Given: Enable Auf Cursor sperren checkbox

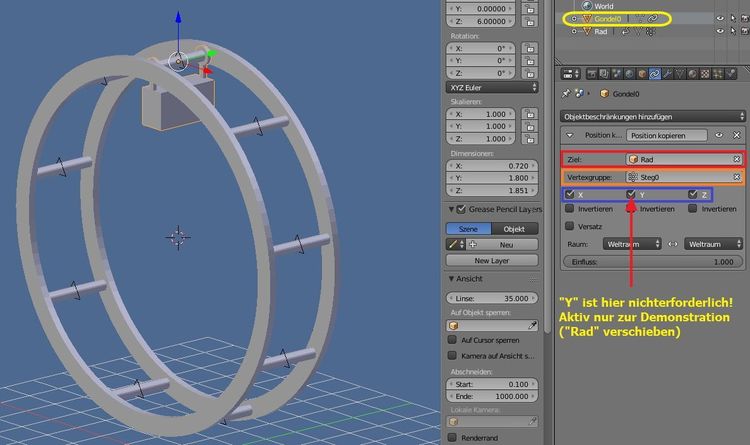Looking at the screenshot, I should click(x=452, y=340).
